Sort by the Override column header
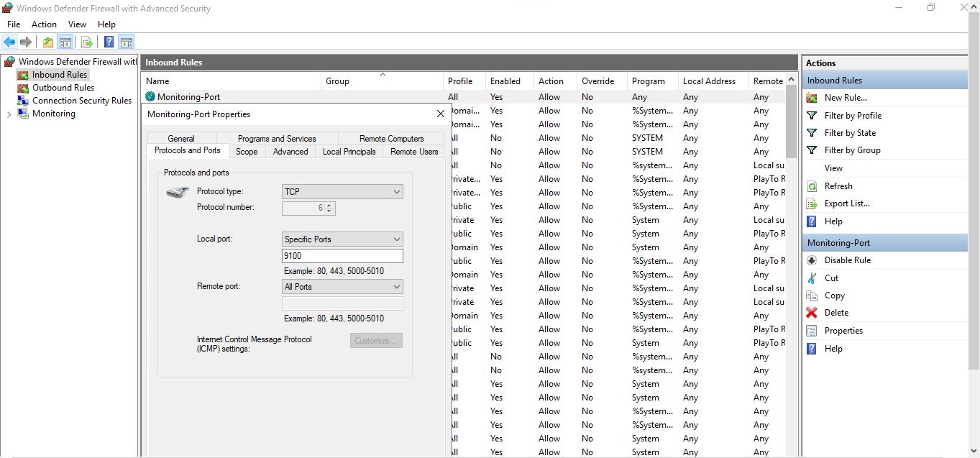 (x=602, y=81)
